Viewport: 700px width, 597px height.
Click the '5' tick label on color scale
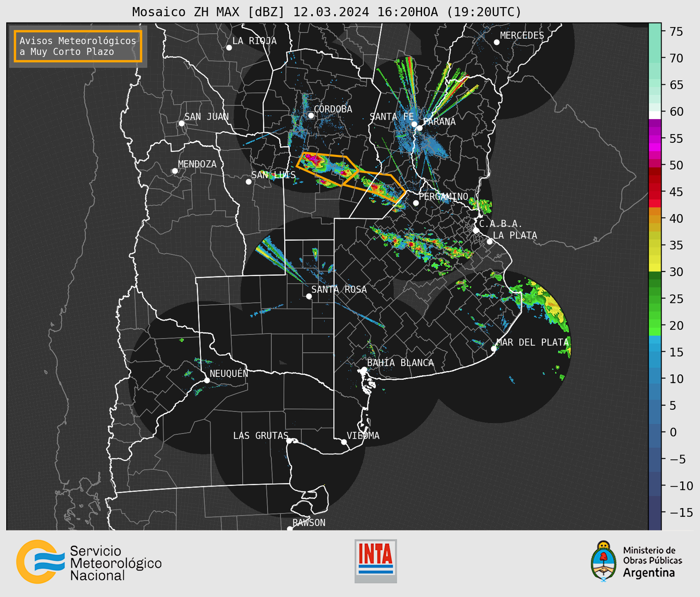673,406
